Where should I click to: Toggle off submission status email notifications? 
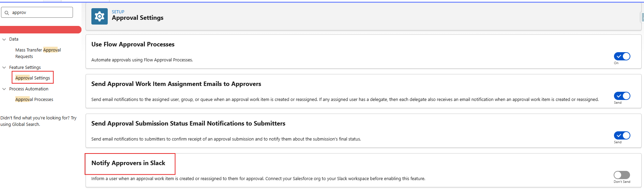622,135
